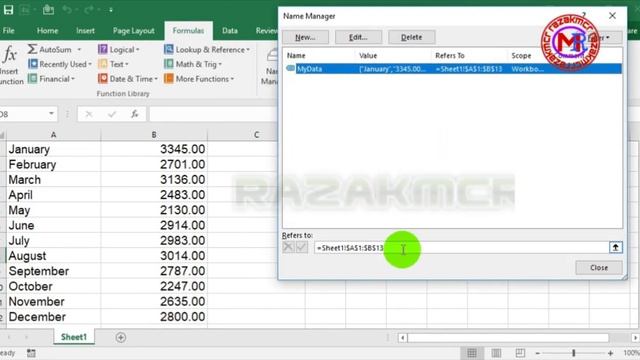Click New button in Name Manager
640x360 pixels.
click(x=305, y=37)
